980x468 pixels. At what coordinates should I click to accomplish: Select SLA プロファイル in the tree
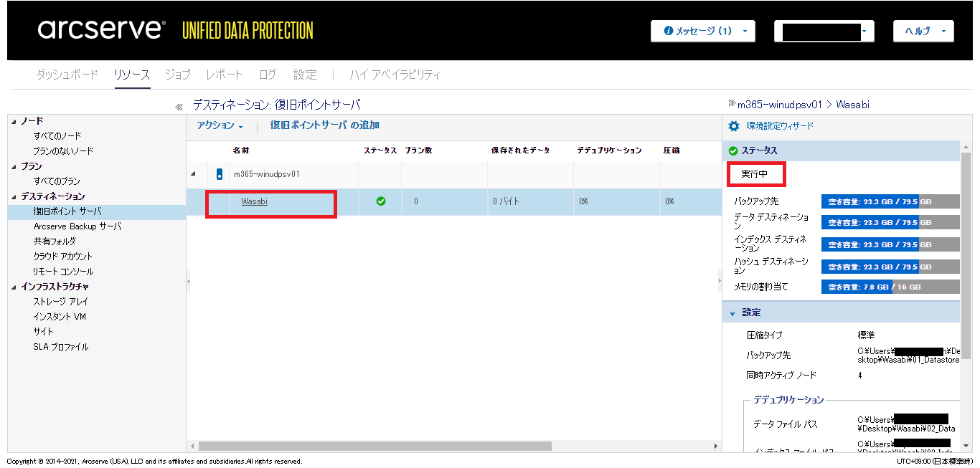pyautogui.click(x=61, y=347)
